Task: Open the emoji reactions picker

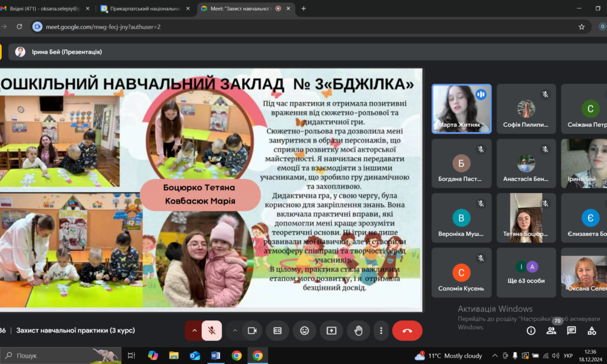Action: [x=304, y=331]
